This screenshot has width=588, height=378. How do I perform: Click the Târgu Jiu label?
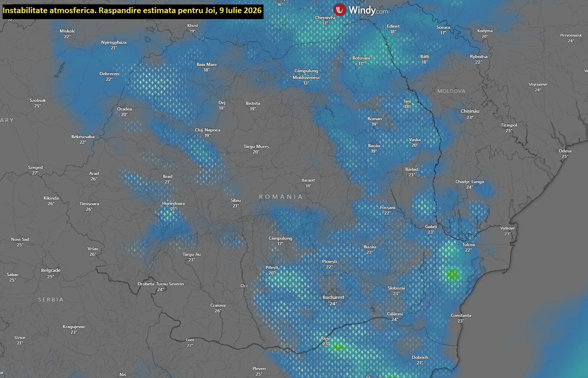(192, 254)
